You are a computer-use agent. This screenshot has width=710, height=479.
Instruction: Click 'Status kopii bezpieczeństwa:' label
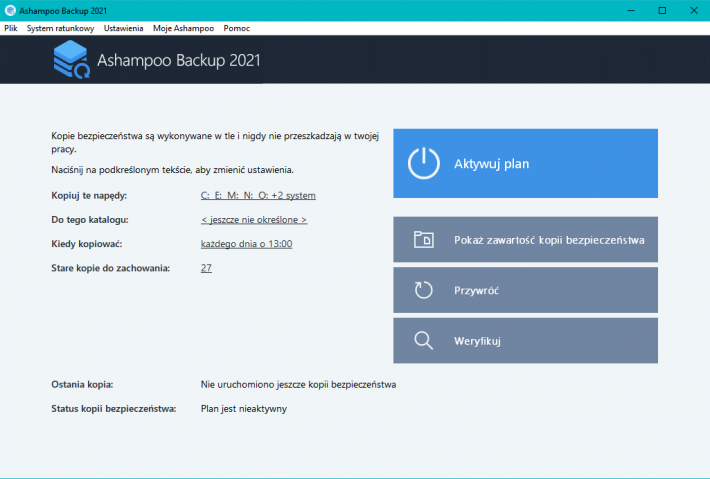point(114,408)
